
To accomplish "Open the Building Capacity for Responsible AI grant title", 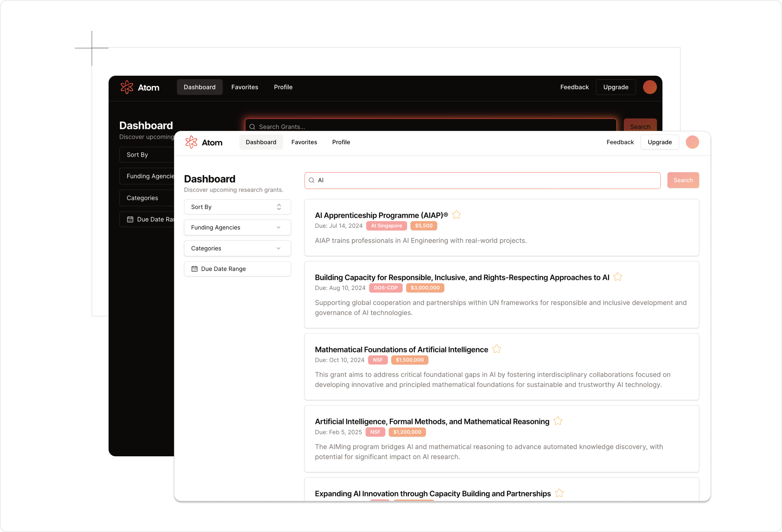I will 462,277.
